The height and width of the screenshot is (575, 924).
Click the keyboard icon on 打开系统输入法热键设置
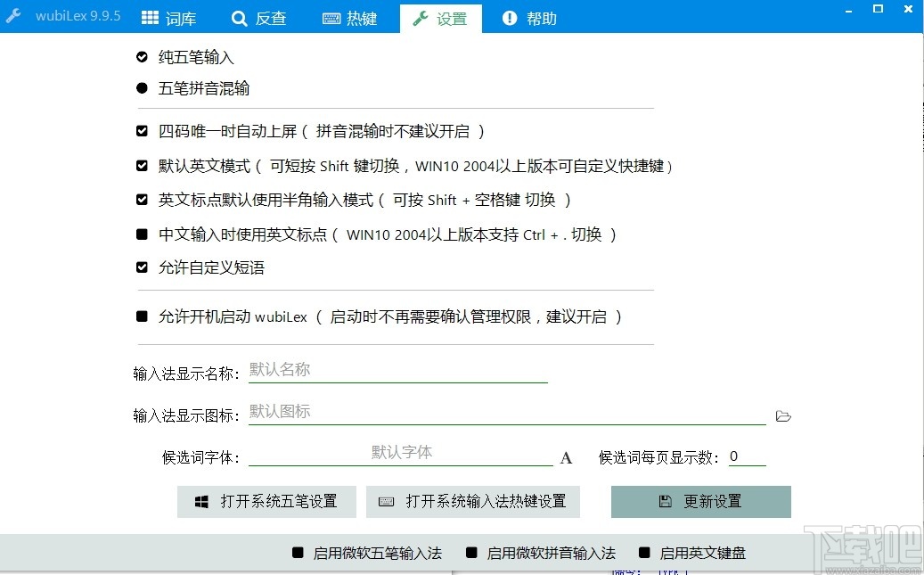click(x=385, y=501)
